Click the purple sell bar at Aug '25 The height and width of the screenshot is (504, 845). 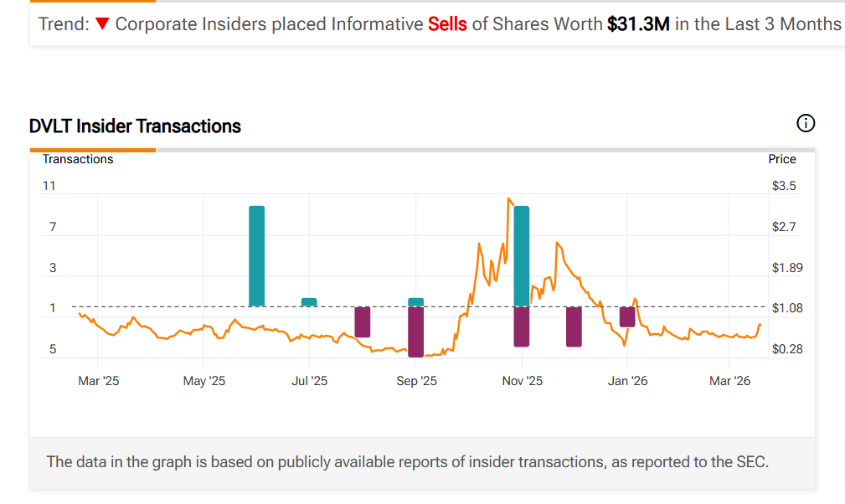tap(363, 322)
